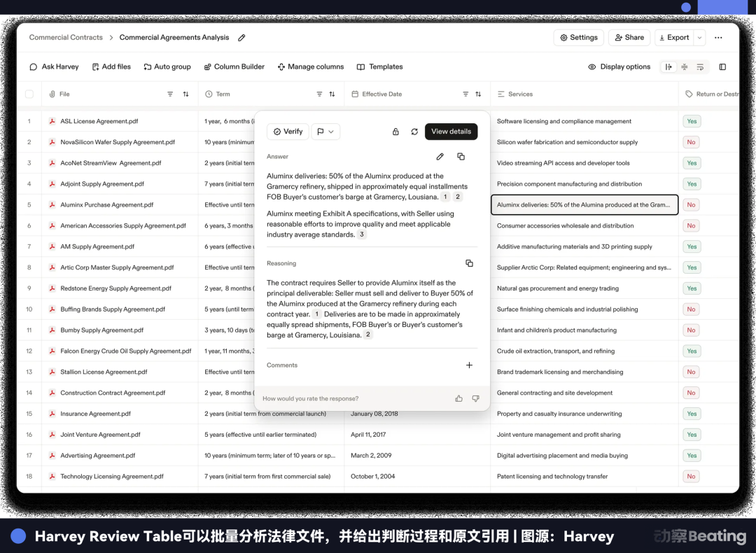This screenshot has width=756, height=553.
Task: Open Insurance Agreement.pdf row
Action: (95, 414)
